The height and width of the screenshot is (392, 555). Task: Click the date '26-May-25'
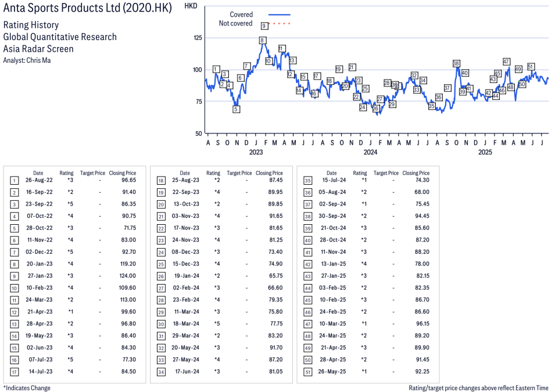(x=332, y=372)
